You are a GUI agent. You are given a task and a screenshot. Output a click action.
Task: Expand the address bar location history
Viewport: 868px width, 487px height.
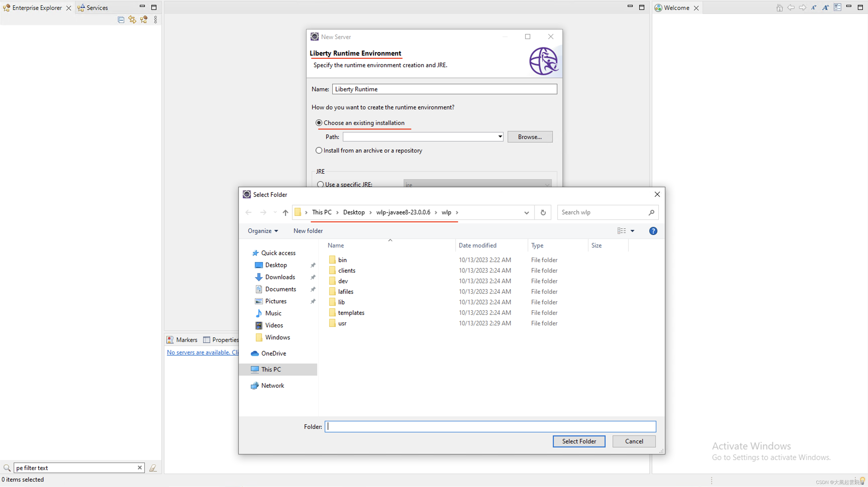(x=527, y=212)
